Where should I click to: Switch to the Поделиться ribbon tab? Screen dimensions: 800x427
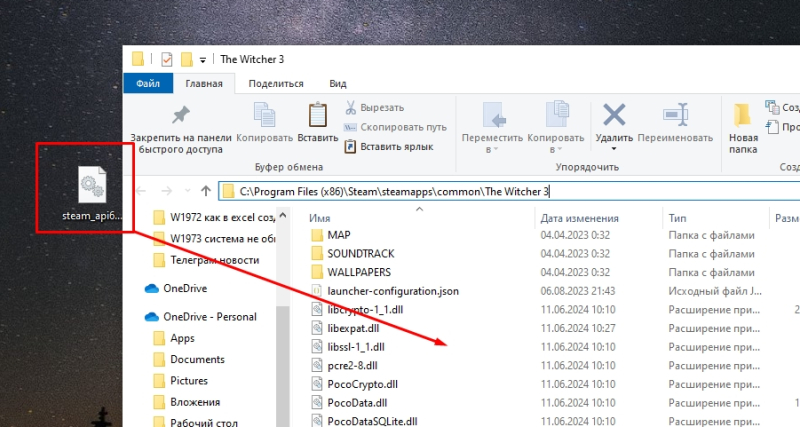[276, 84]
